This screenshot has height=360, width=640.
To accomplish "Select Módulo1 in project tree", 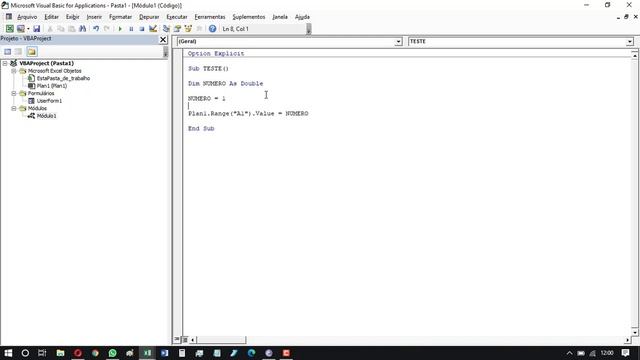I will coord(46,116).
